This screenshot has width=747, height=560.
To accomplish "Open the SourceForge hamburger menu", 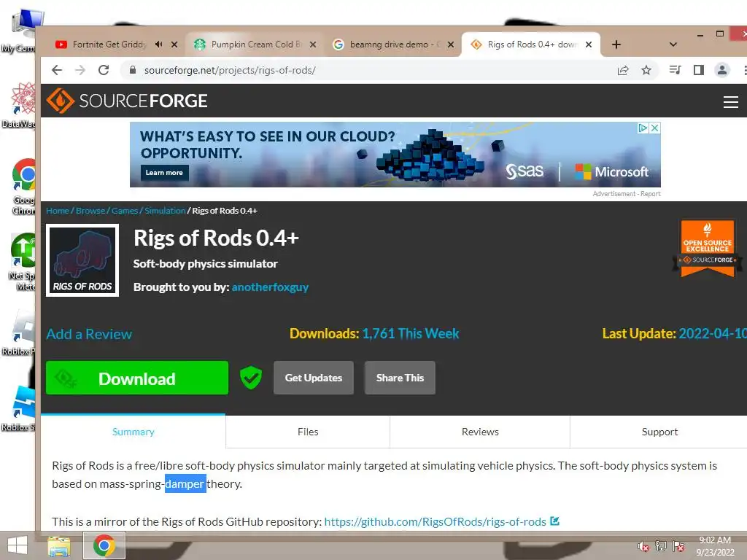I will (x=730, y=101).
